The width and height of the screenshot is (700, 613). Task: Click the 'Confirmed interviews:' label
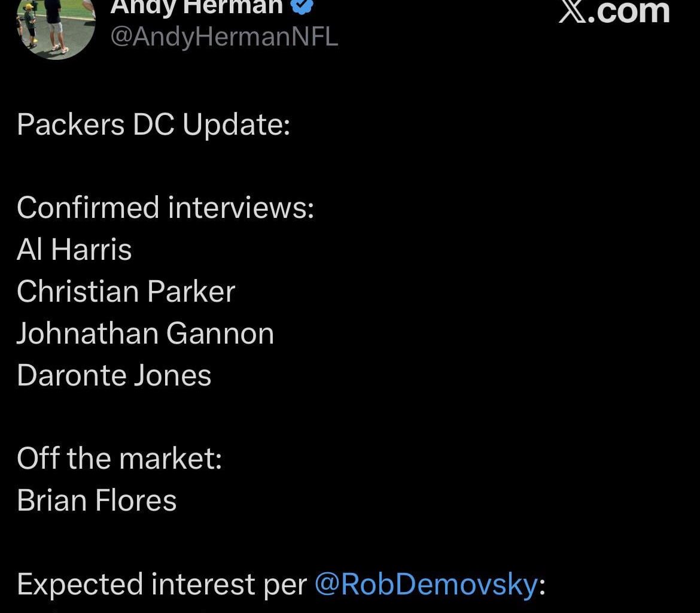point(165,208)
